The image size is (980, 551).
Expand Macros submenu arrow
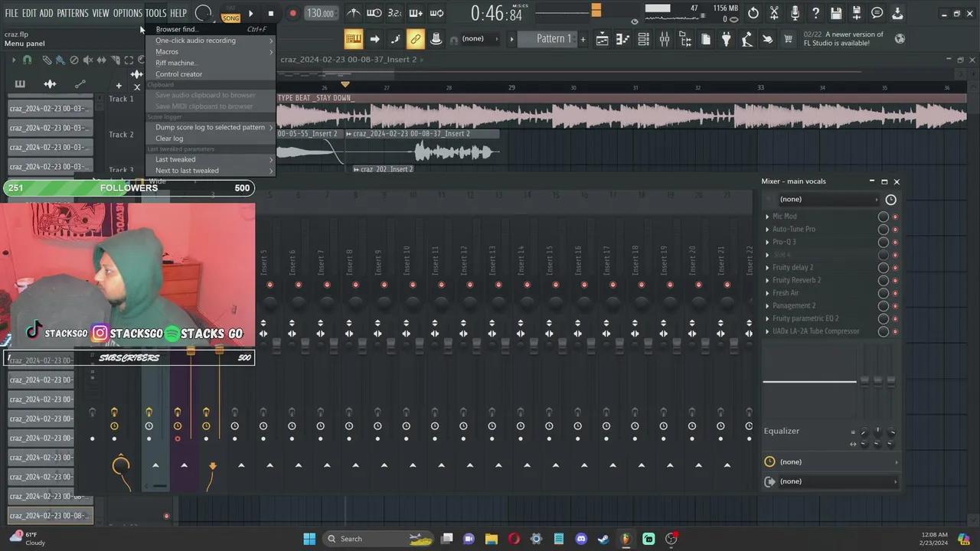[271, 51]
